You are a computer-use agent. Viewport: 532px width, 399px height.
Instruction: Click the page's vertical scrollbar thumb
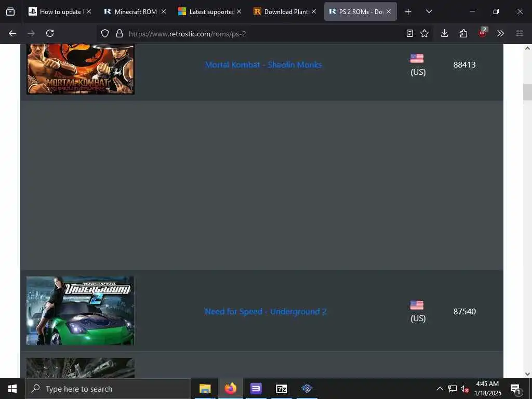527,92
